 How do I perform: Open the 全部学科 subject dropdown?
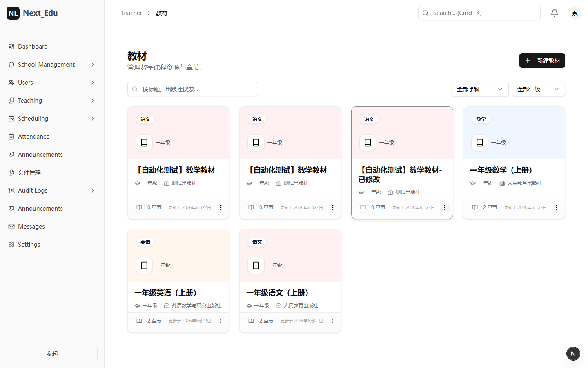[480, 89]
